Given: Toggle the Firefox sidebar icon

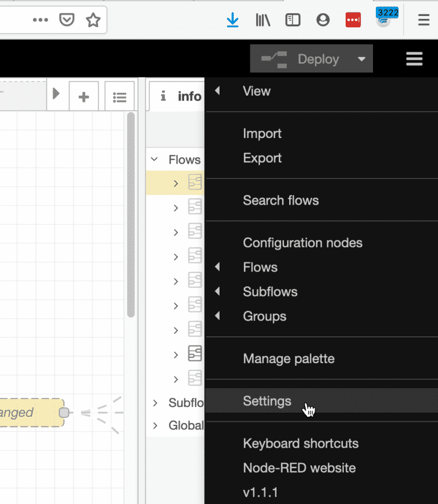Looking at the screenshot, I should pos(293,20).
